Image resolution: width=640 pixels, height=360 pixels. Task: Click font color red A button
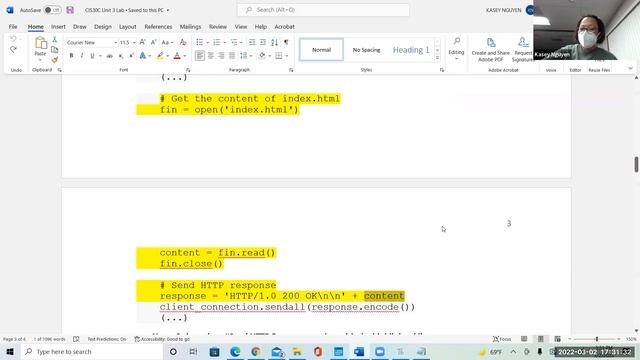(177, 56)
